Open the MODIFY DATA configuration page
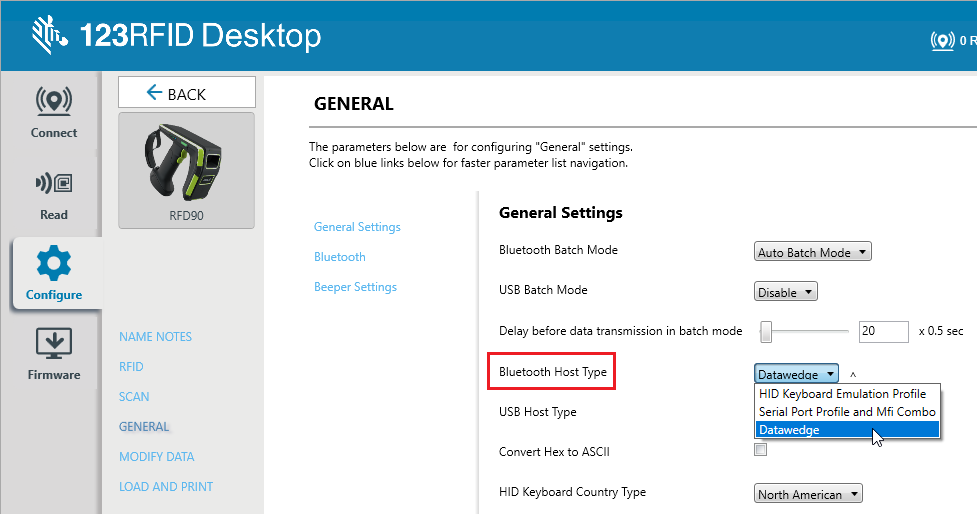This screenshot has width=977, height=514. [x=156, y=456]
